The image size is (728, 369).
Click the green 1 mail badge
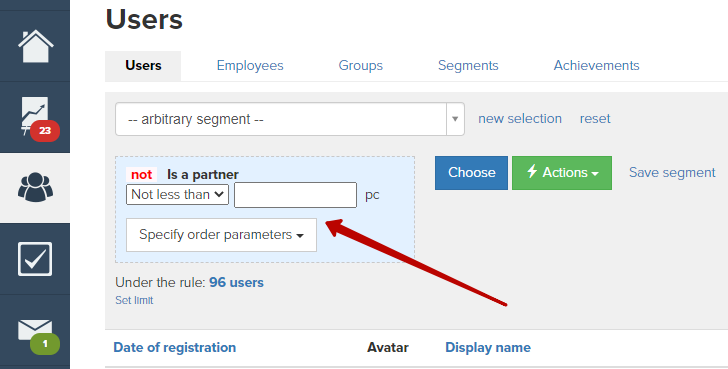[x=45, y=344]
